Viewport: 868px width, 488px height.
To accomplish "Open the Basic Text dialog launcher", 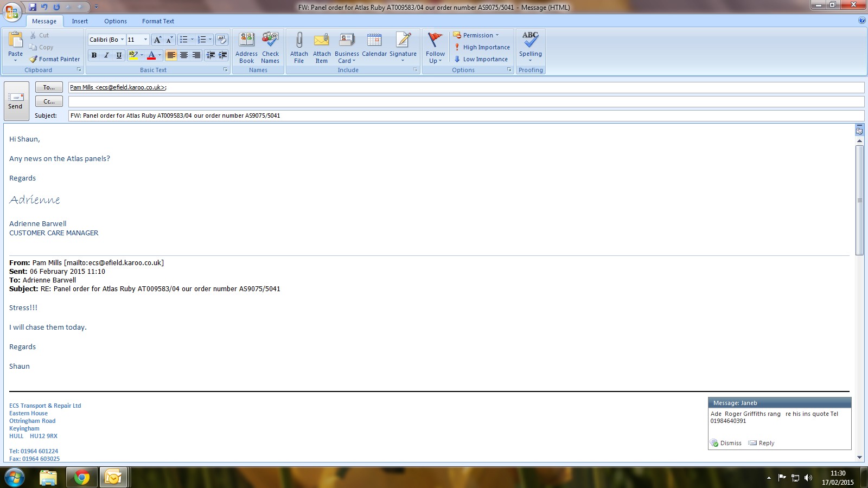I will pos(226,70).
